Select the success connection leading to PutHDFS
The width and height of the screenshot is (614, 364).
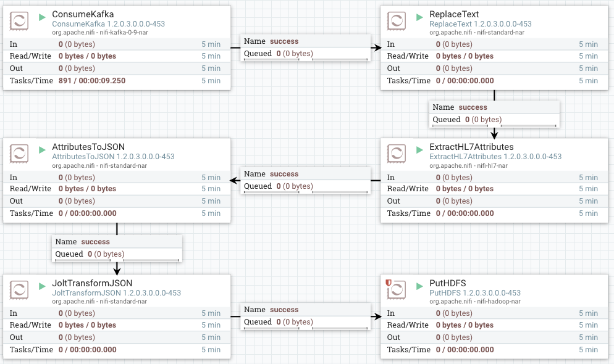pyautogui.click(x=305, y=315)
